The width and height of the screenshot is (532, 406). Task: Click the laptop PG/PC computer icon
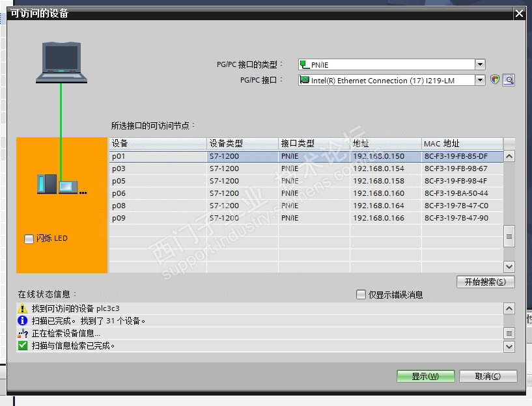tap(61, 62)
